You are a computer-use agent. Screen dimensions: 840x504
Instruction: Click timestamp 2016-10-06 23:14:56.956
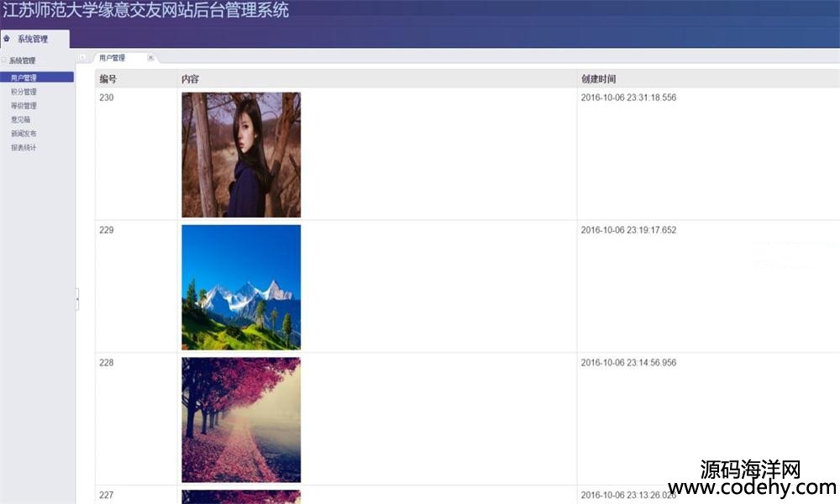point(628,363)
